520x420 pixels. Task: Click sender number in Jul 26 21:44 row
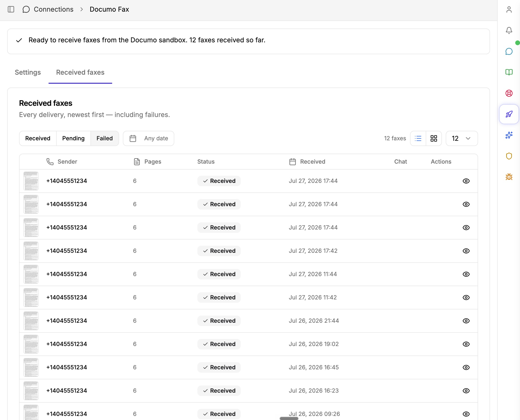pos(67,321)
